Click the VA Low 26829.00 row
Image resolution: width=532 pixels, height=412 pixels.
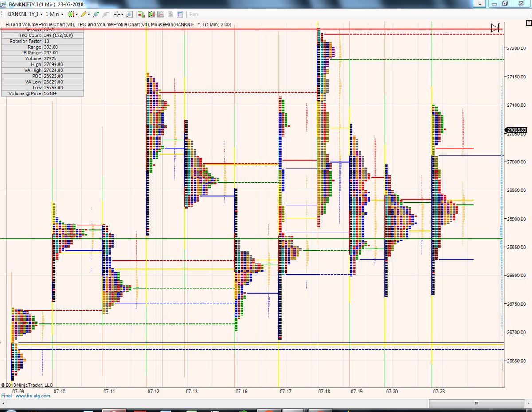pos(42,82)
